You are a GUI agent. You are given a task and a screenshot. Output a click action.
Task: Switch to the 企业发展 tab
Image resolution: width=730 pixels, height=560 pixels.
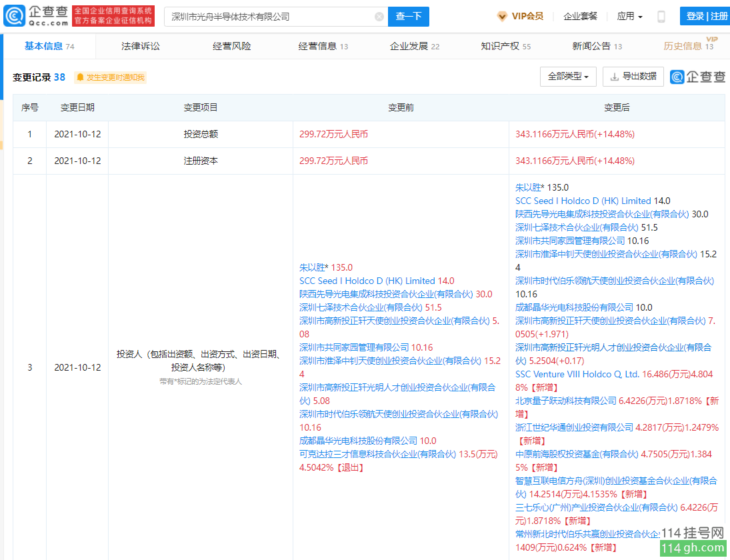tap(415, 46)
